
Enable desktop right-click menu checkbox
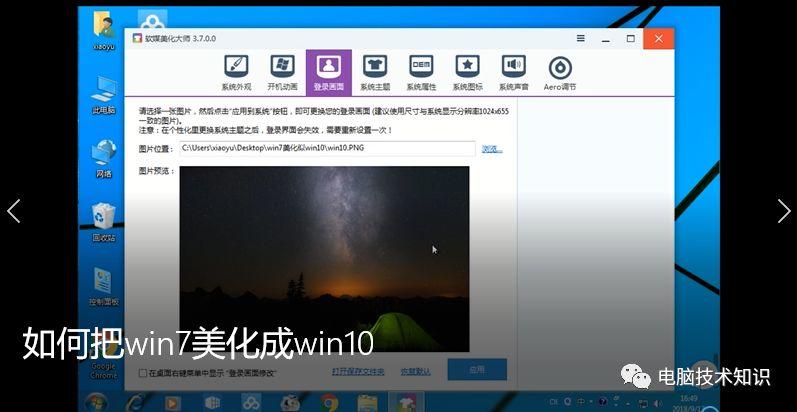143,373
